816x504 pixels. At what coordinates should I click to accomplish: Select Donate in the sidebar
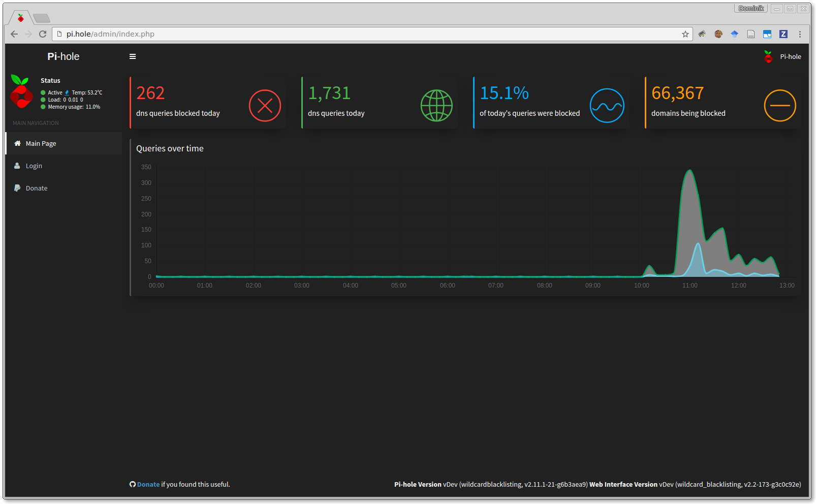37,188
